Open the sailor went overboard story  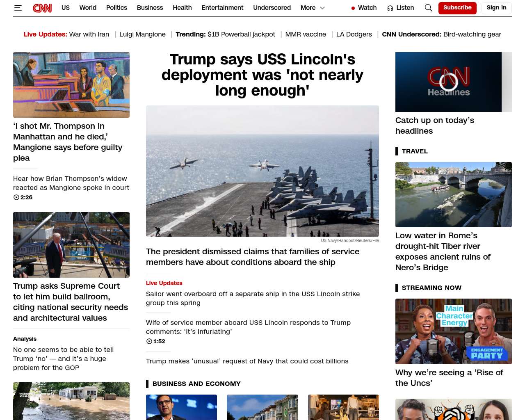coord(253,299)
